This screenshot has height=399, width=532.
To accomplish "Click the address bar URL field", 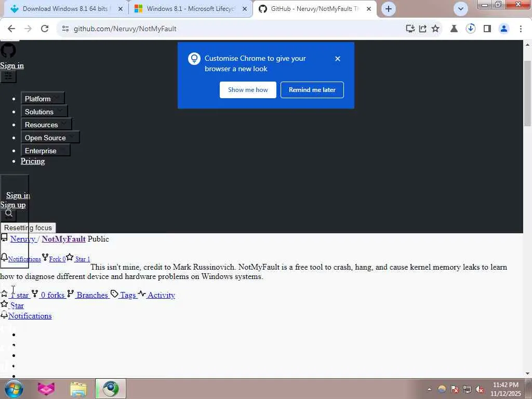I will pyautogui.click(x=231, y=29).
